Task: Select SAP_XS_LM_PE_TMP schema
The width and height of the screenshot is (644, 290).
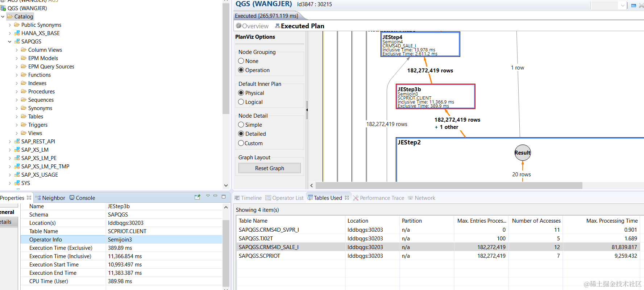Action: point(45,167)
